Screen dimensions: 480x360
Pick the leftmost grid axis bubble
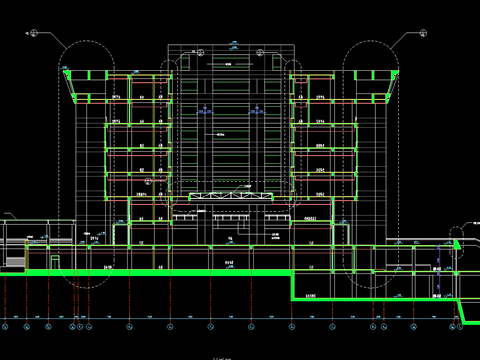click(5, 327)
